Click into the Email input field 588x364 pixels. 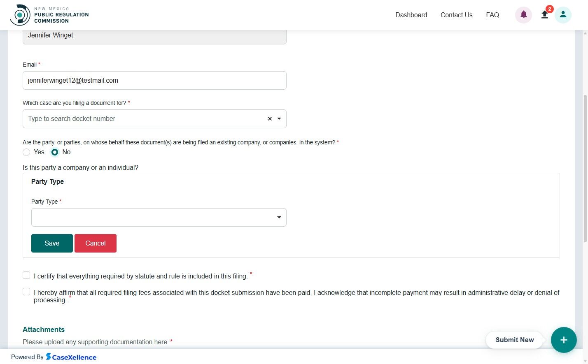coord(154,81)
